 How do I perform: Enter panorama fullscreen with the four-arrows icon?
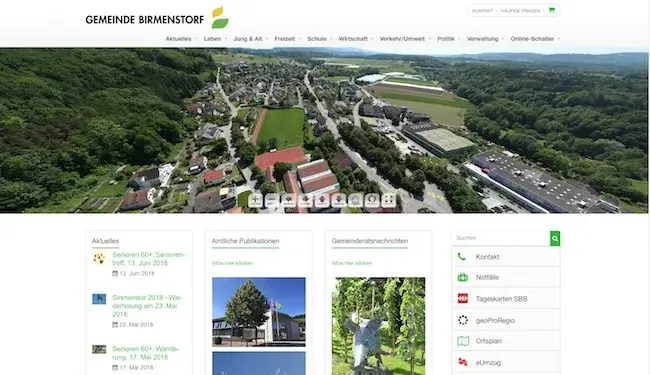pyautogui.click(x=388, y=200)
